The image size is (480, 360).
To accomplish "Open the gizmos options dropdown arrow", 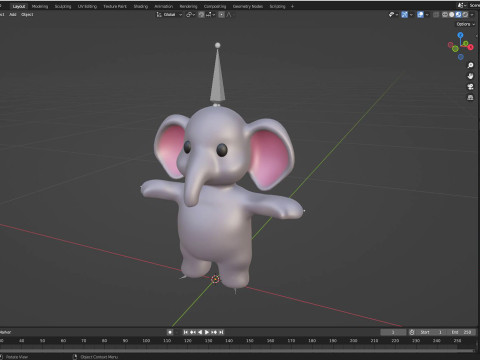I will pos(411,15).
